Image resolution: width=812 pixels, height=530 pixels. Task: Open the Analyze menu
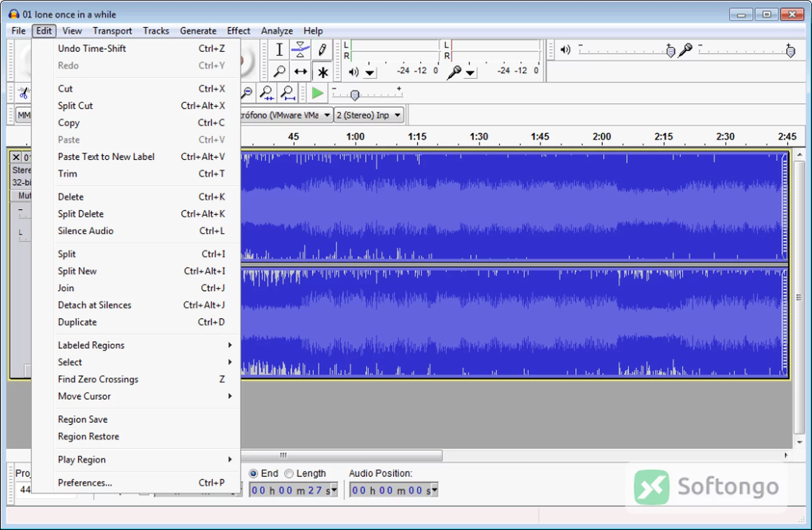(277, 31)
